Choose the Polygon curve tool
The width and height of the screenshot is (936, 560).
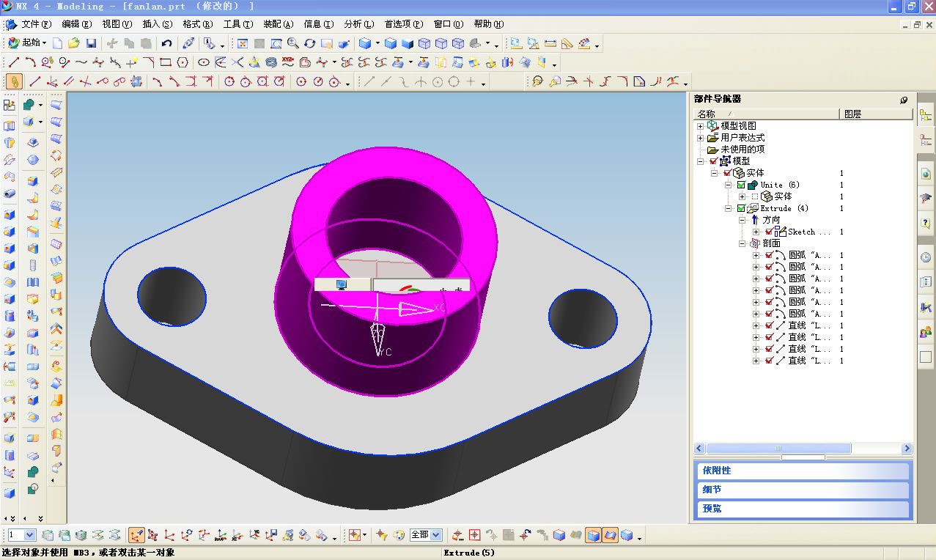point(183,62)
